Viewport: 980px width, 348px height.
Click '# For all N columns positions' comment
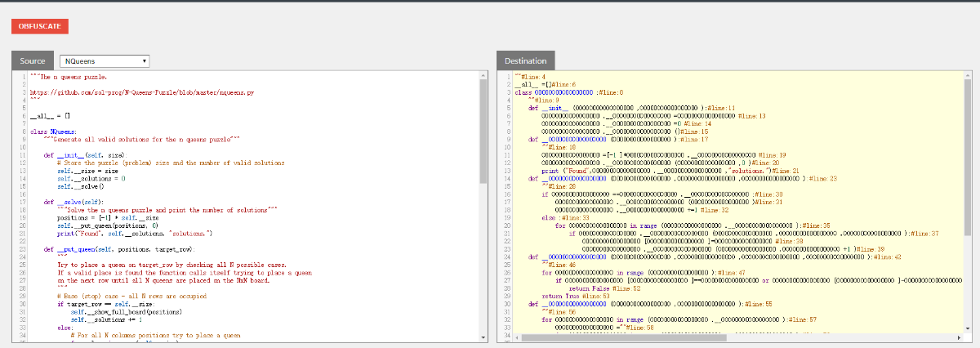point(155,334)
